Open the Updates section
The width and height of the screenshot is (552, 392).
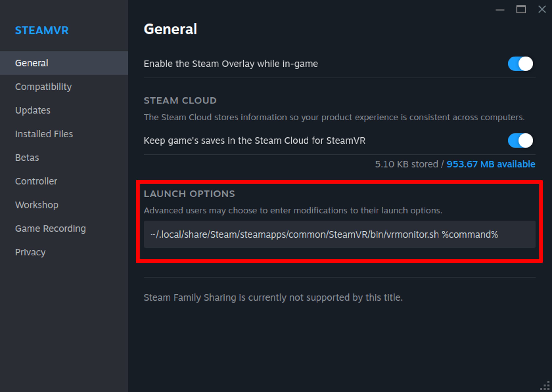tap(33, 110)
